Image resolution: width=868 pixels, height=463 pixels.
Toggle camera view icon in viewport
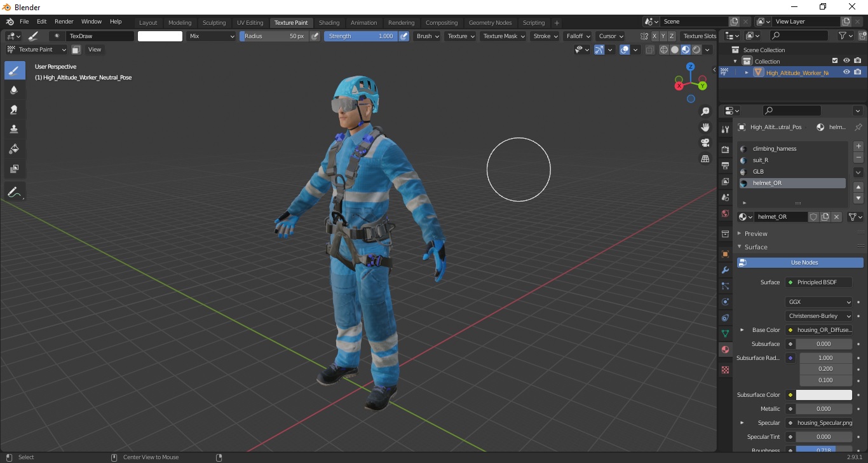tap(705, 142)
